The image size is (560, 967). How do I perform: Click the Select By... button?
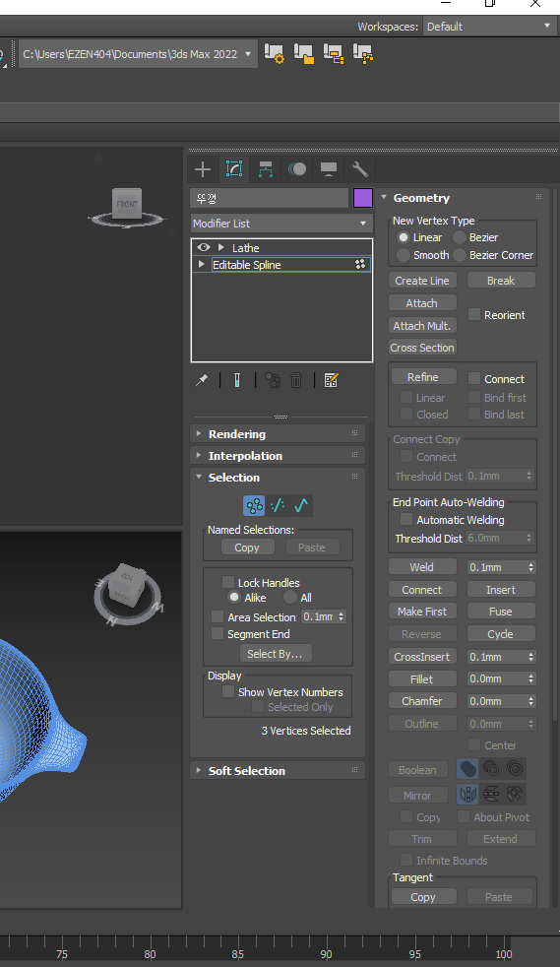click(276, 654)
